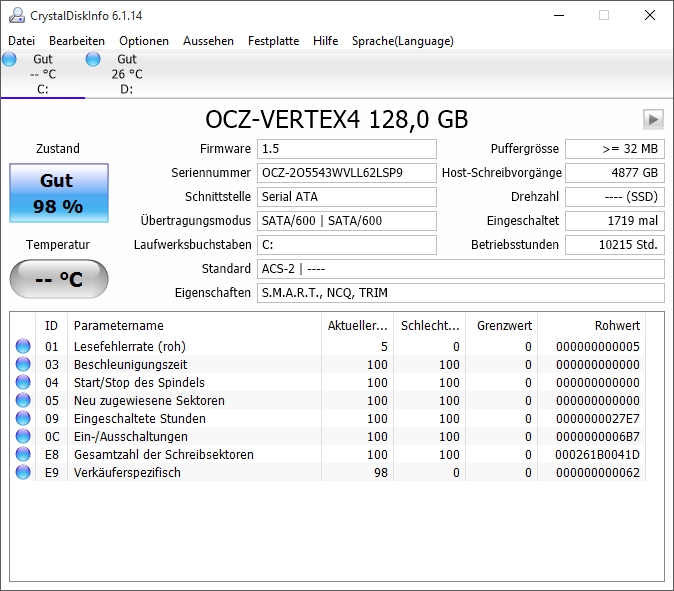This screenshot has width=674, height=591.
Task: Close the CrystalDiskInfo window
Action: click(649, 15)
